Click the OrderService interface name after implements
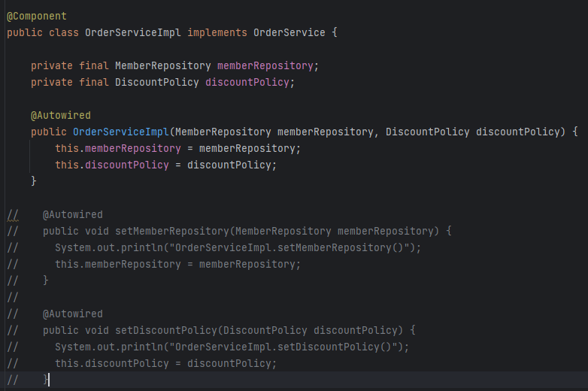This screenshot has width=588, height=391. click(289, 32)
